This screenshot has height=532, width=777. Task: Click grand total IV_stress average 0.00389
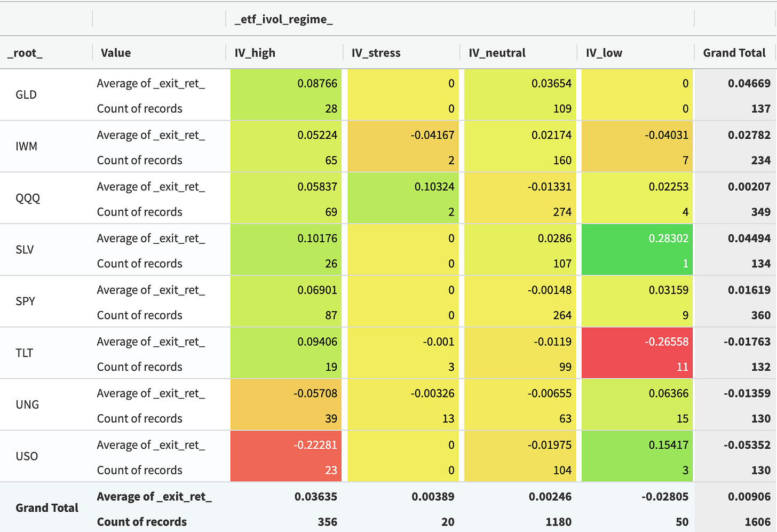(433, 497)
